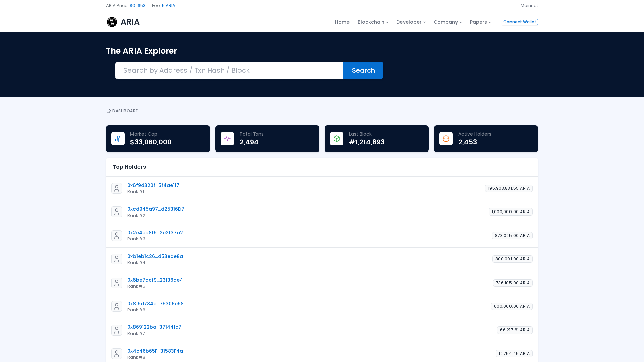Click the avatar icon for Rank #6 holder

pyautogui.click(x=116, y=306)
